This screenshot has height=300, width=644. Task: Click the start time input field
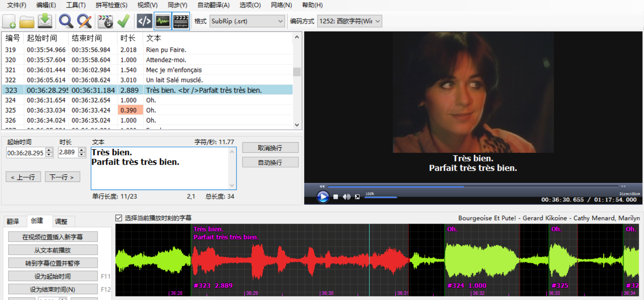[26, 153]
